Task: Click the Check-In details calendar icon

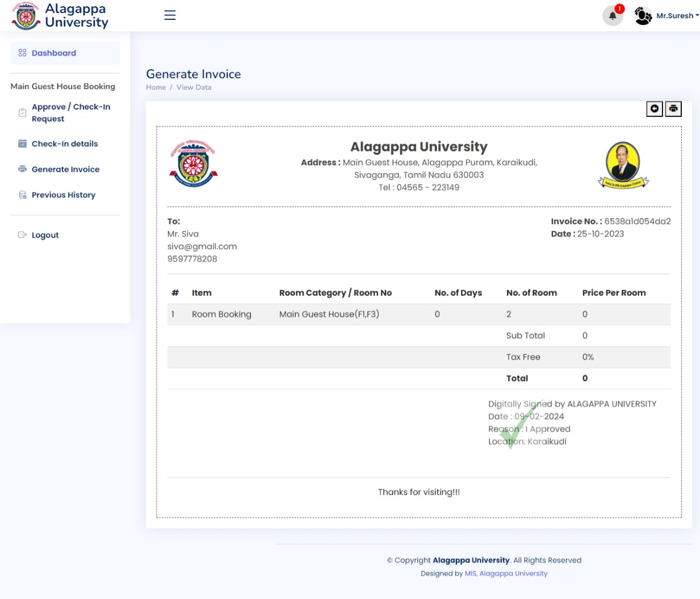Action: 23,144
